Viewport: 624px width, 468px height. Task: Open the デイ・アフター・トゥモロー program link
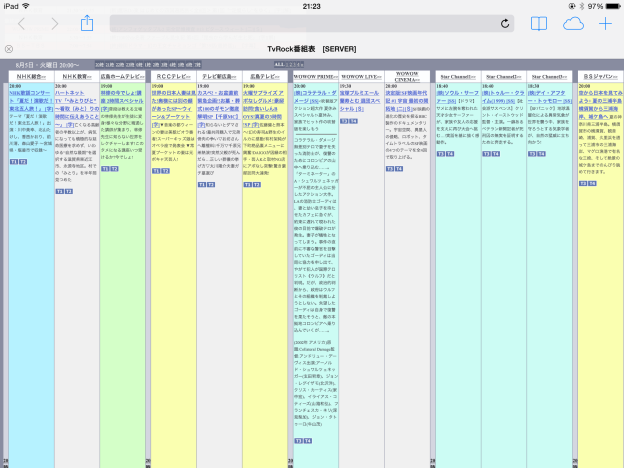(549, 97)
